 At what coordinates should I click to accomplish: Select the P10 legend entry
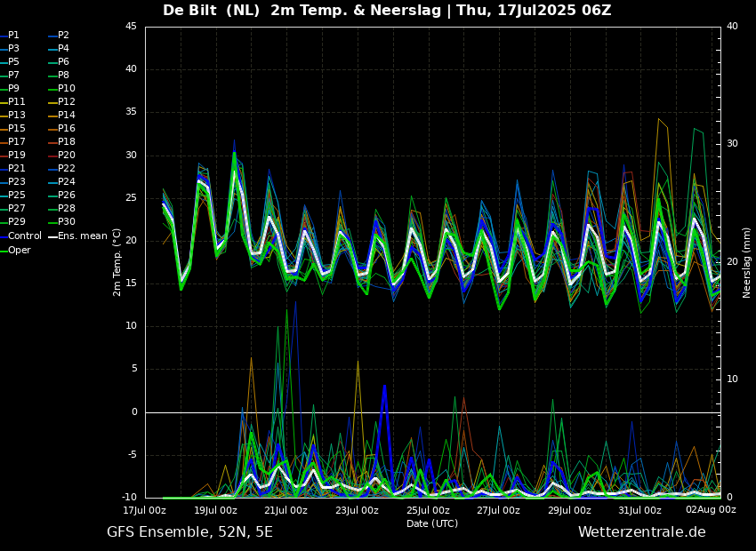67,89
